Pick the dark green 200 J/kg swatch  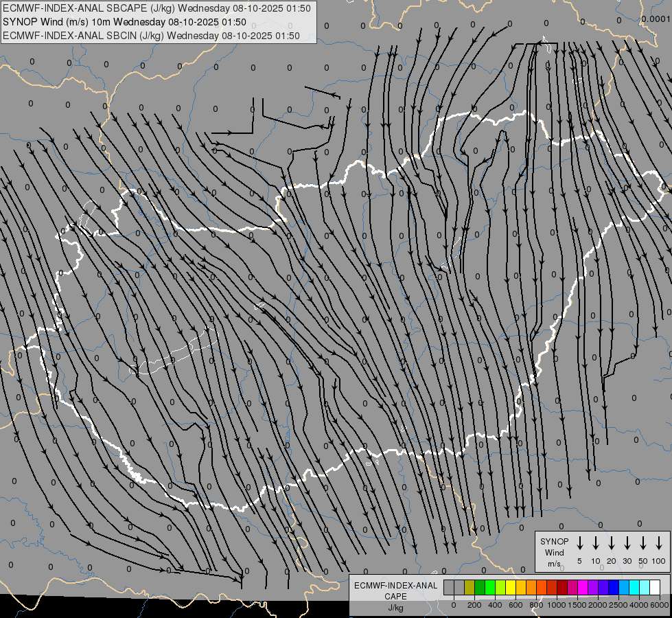[480, 587]
